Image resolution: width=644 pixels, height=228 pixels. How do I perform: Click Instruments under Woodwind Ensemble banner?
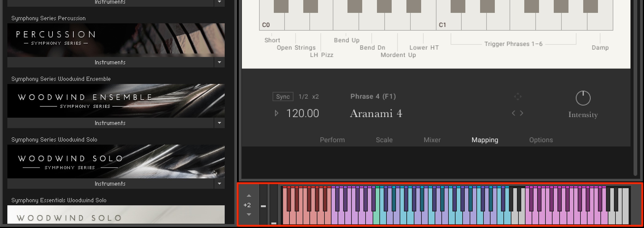(x=110, y=123)
